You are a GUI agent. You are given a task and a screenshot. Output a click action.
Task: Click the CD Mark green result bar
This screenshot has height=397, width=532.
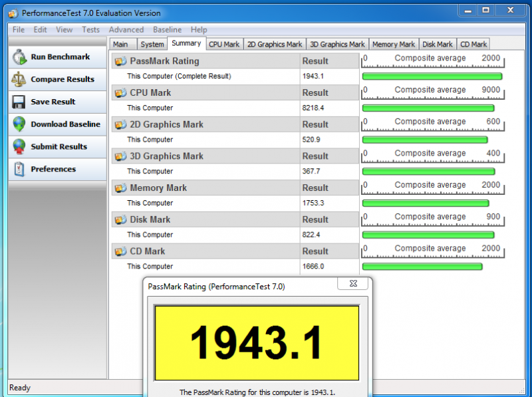422,267
